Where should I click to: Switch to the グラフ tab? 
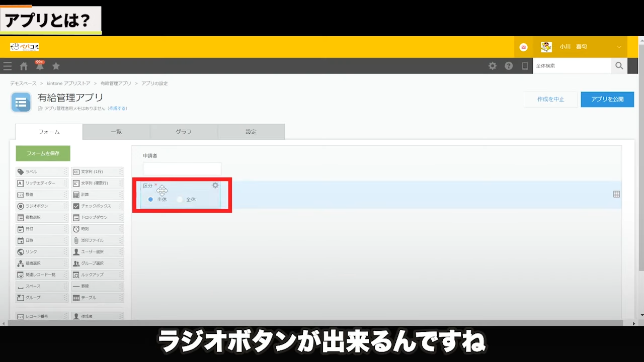(x=184, y=132)
